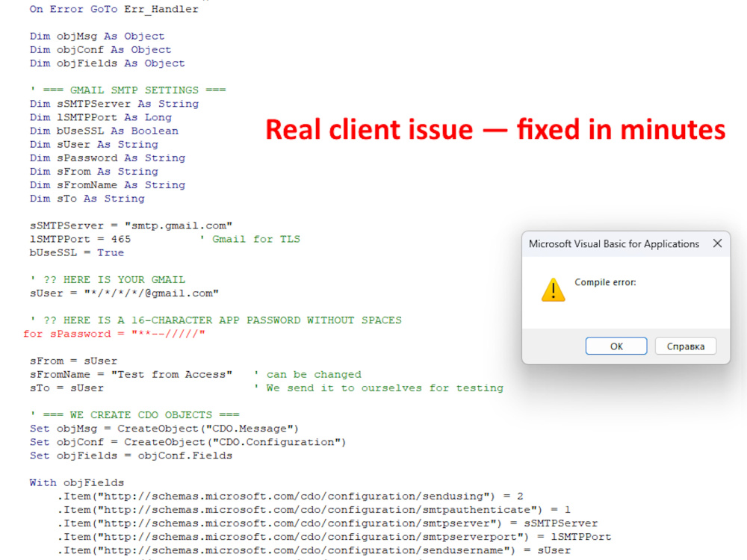This screenshot has width=747, height=560.
Task: Click line 'Dim bUseSSL As Boolean'
Action: pyautogui.click(x=104, y=131)
